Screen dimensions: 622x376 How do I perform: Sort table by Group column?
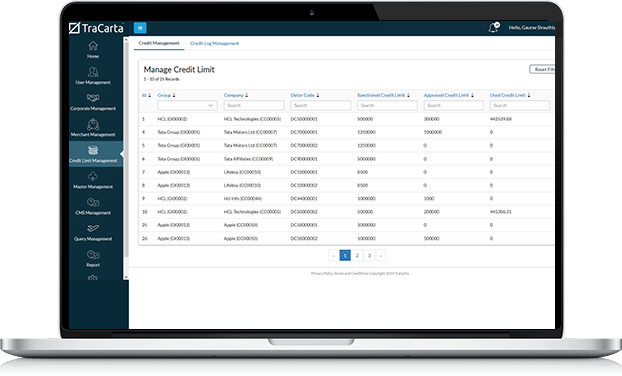(x=166, y=95)
